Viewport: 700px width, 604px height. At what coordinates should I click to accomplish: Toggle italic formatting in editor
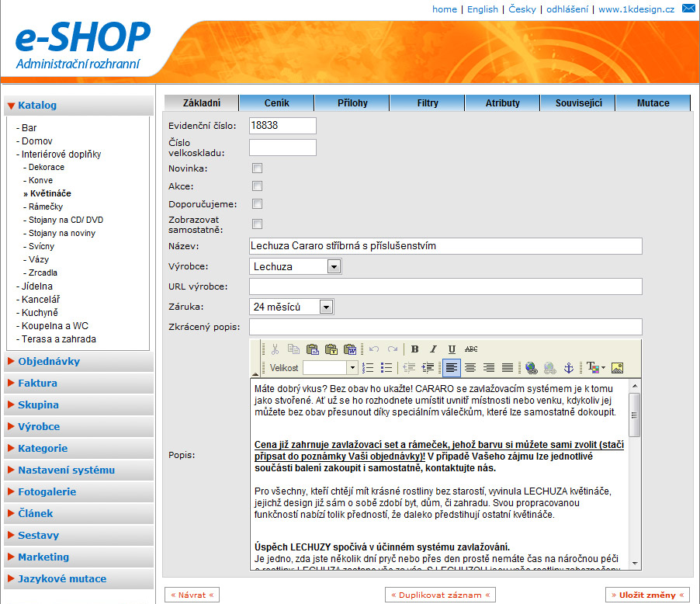pos(433,349)
